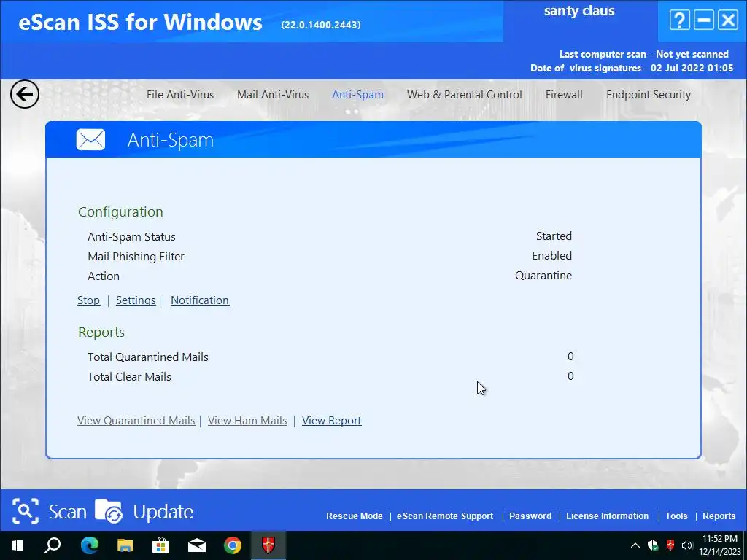The image size is (747, 560).
Task: Open Mail app from taskbar
Action: click(196, 545)
